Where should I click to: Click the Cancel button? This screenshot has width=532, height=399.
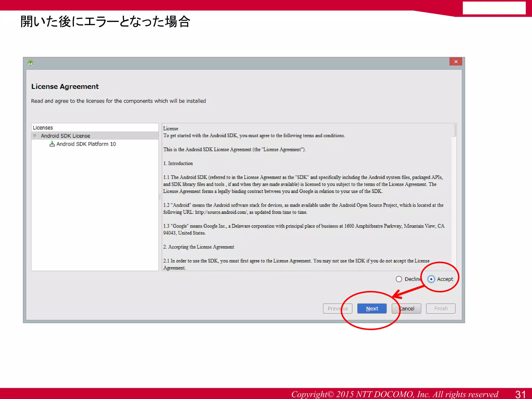[x=406, y=309]
